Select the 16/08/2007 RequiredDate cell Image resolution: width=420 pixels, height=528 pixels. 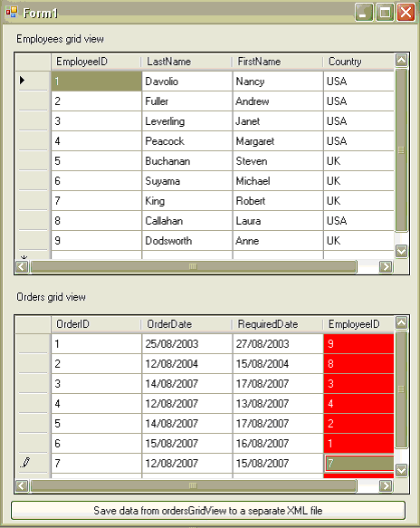pyautogui.click(x=278, y=443)
